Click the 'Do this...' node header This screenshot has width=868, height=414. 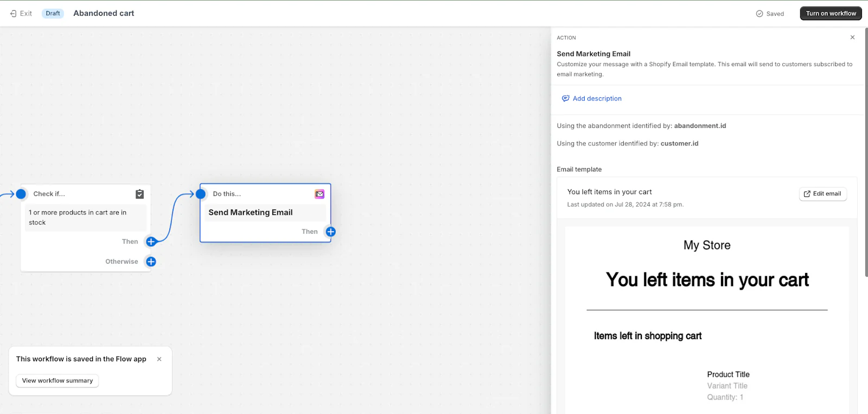[x=227, y=194]
